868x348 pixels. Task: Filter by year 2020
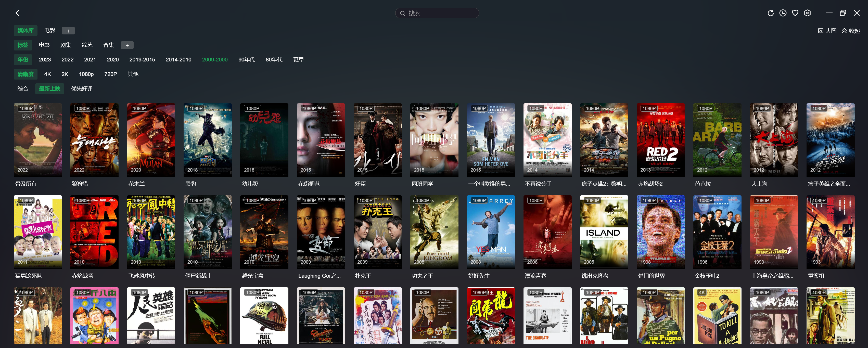tap(112, 60)
